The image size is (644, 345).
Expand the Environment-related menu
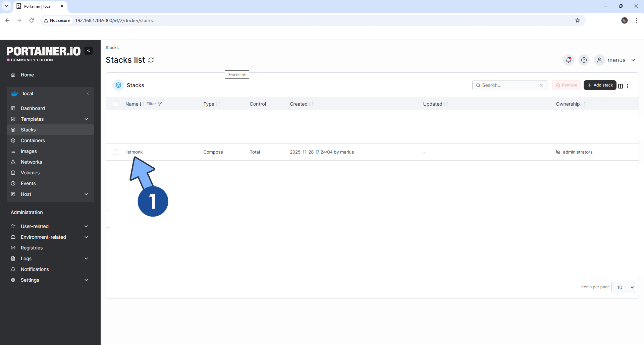[x=86, y=237]
